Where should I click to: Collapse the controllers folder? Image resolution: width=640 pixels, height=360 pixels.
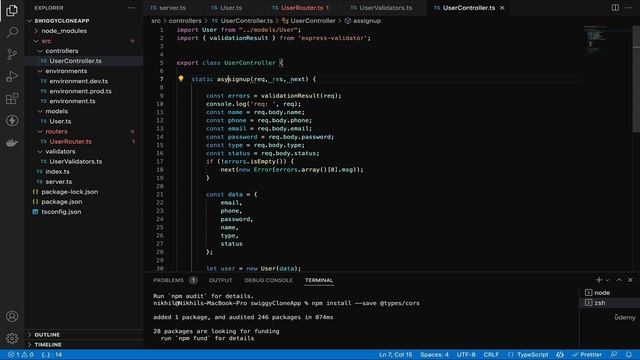point(62,51)
